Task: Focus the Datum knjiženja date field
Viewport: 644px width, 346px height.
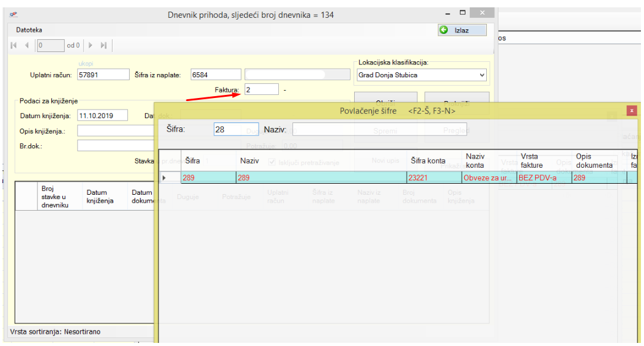Action: (102, 115)
